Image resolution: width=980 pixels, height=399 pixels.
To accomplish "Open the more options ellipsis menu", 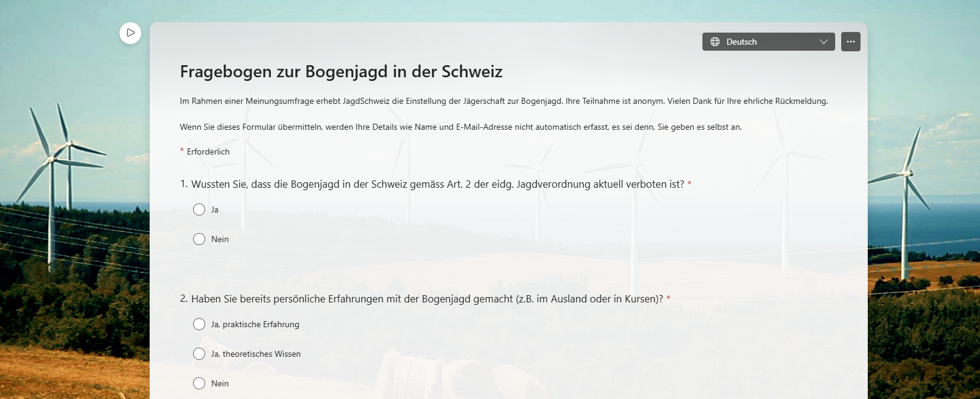I will coord(850,42).
